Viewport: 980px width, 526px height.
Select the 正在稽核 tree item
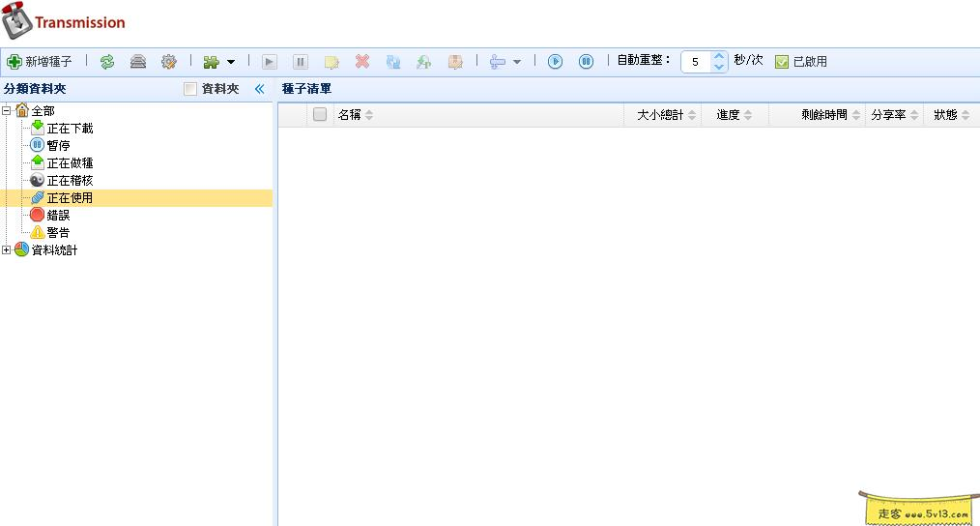(70, 180)
